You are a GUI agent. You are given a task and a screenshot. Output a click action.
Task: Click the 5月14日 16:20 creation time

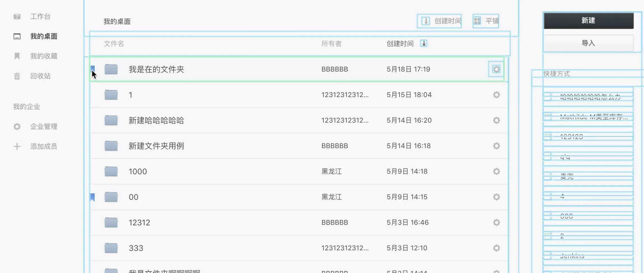coord(409,120)
